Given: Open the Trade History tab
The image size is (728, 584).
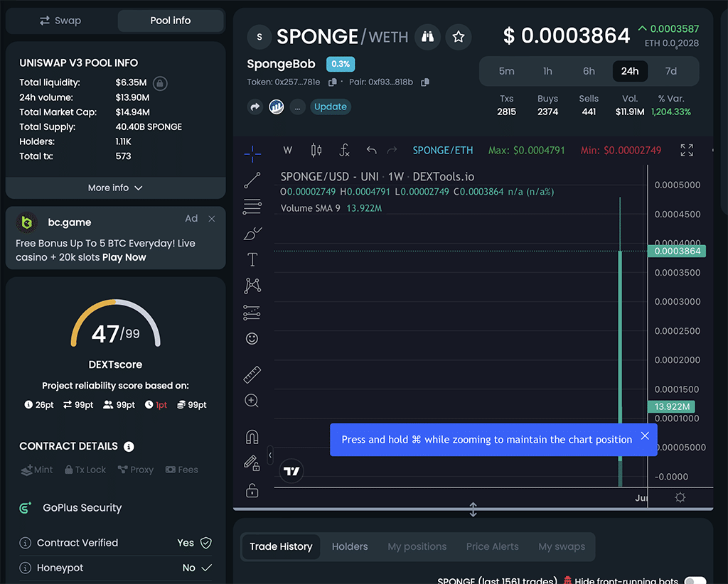Looking at the screenshot, I should [x=281, y=546].
